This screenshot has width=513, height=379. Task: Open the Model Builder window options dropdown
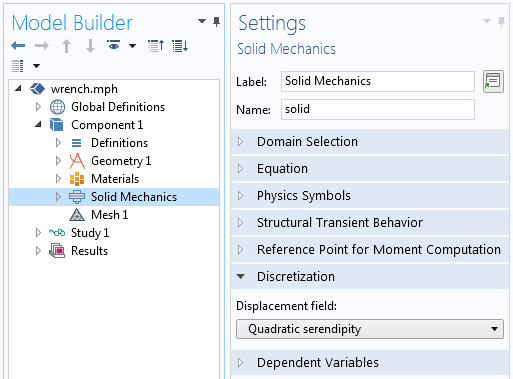(x=202, y=21)
